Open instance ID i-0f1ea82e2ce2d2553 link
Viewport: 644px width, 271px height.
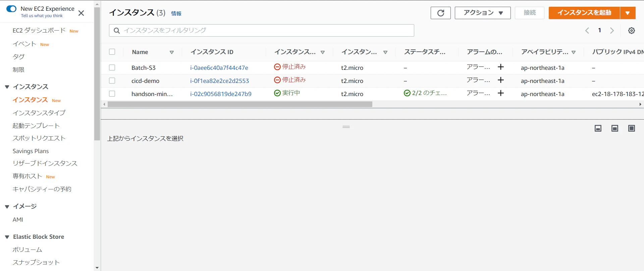click(x=219, y=81)
